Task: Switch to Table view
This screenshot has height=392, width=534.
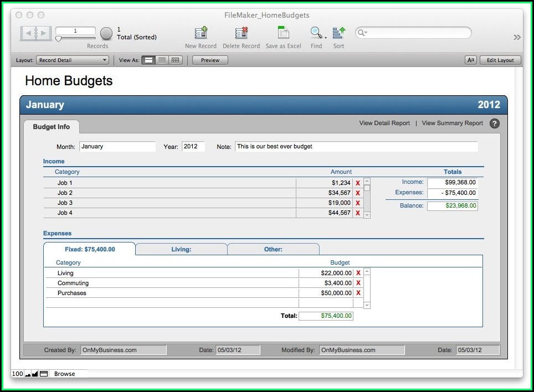Action: point(176,60)
